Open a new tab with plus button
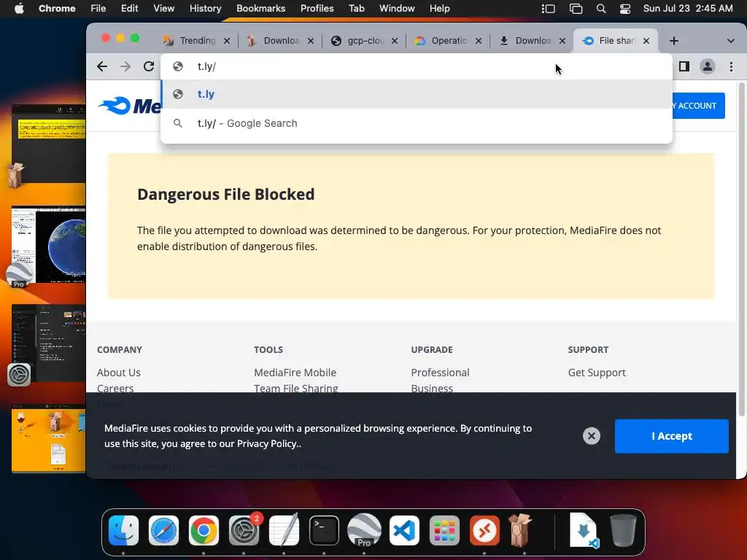Image resolution: width=747 pixels, height=560 pixels. pos(673,41)
